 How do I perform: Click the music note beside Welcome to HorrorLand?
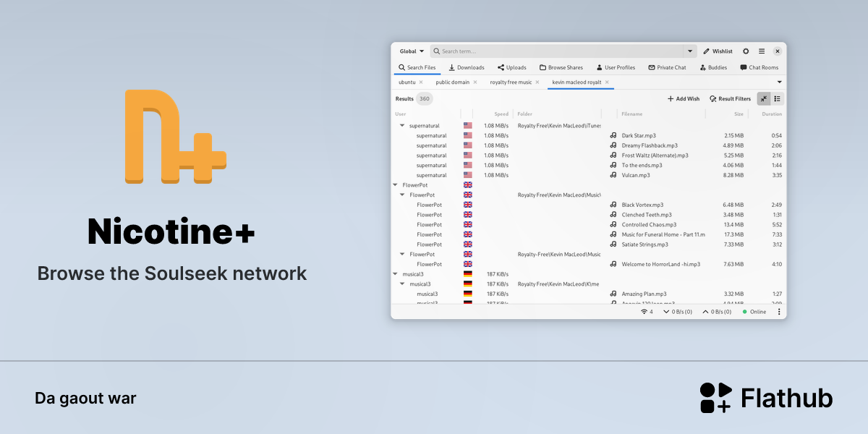tap(613, 265)
